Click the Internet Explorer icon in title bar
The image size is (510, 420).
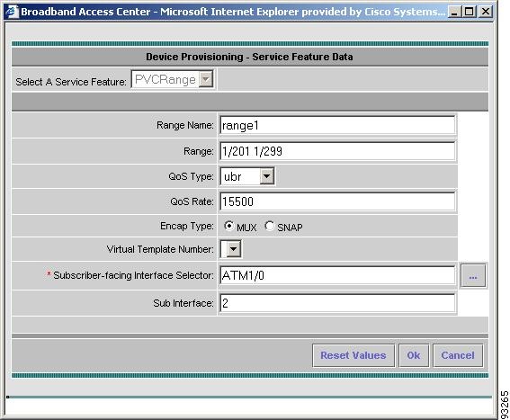tap(12, 12)
